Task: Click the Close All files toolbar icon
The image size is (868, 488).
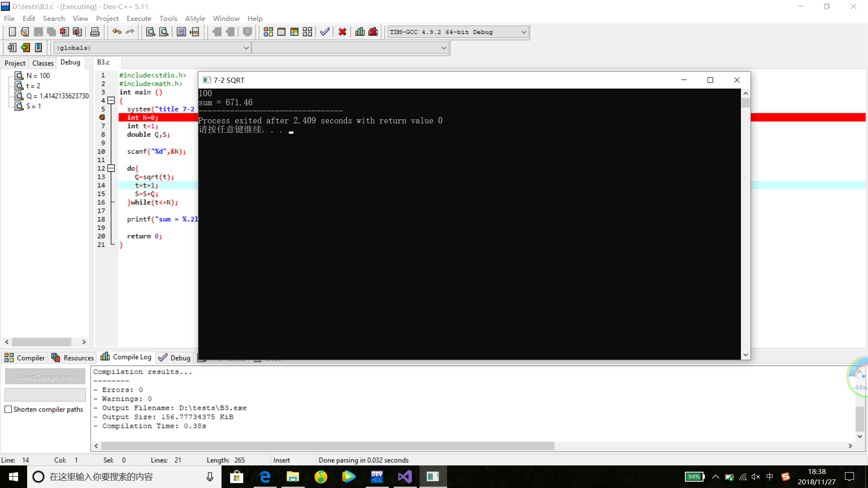Action: coord(77,32)
